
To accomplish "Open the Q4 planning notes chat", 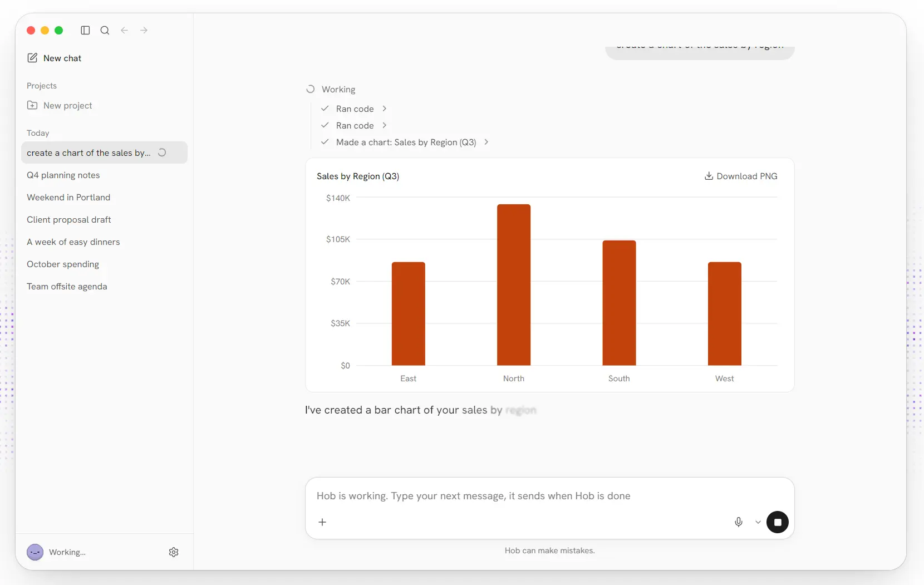I will (x=104, y=175).
